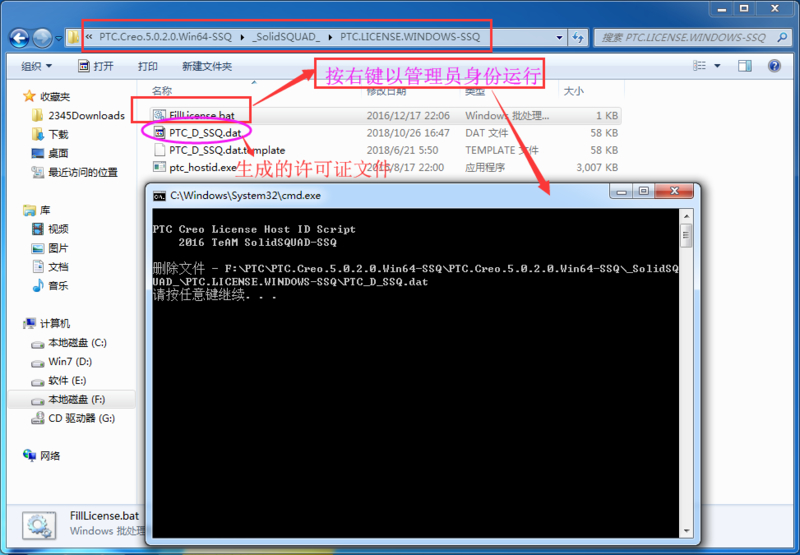The width and height of the screenshot is (800, 555).
Task: Sort by the 大小 column header
Action: click(x=573, y=91)
